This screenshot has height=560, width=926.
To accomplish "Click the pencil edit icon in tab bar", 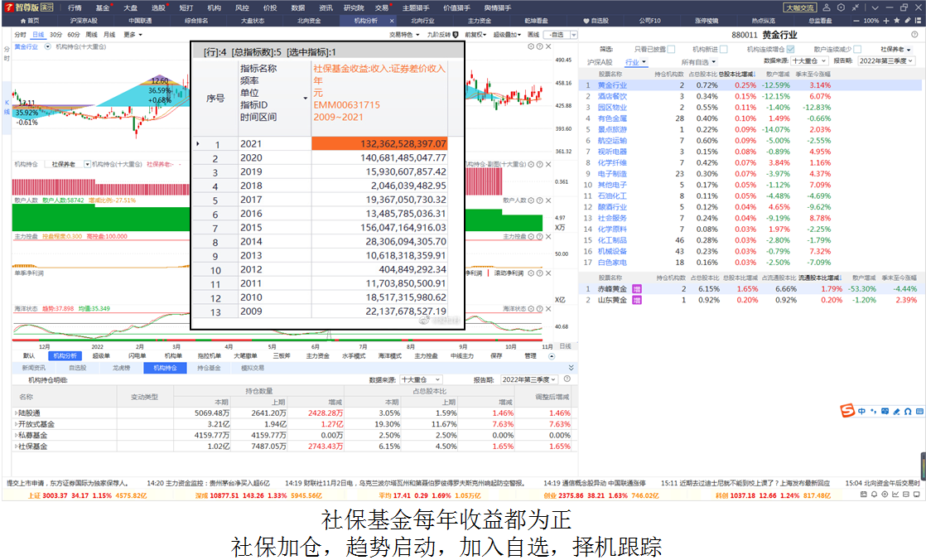I will 908,21.
